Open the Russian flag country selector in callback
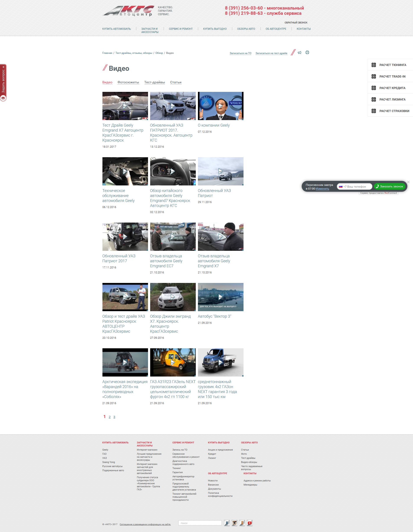413x532 pixels. (x=341, y=187)
